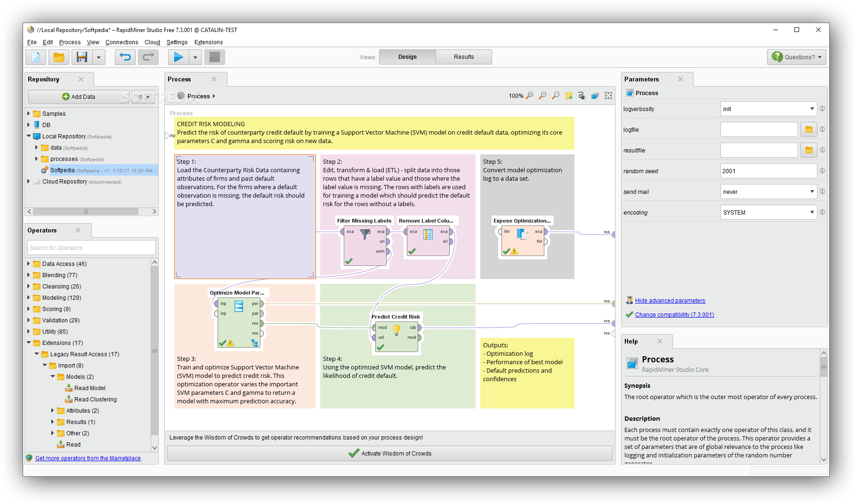Open the File menu

tap(32, 42)
